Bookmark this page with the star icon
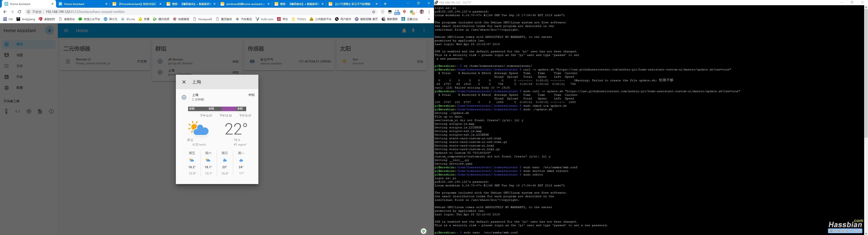The image size is (868, 235). pos(374,12)
